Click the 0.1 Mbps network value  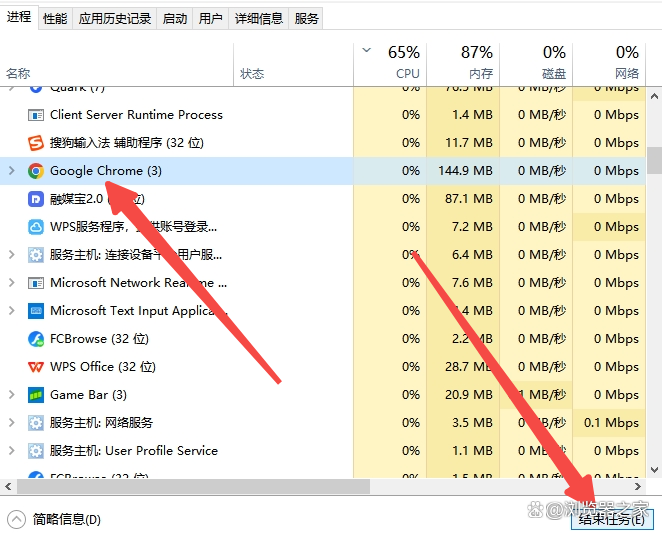point(611,423)
